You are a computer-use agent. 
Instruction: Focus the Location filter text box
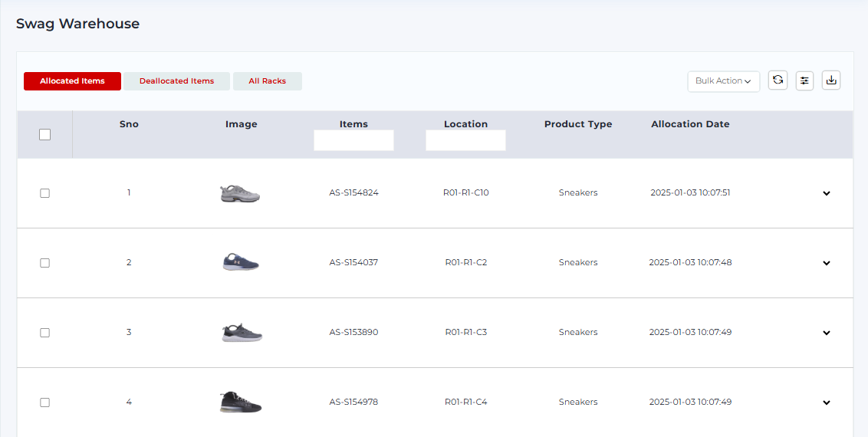coord(465,140)
